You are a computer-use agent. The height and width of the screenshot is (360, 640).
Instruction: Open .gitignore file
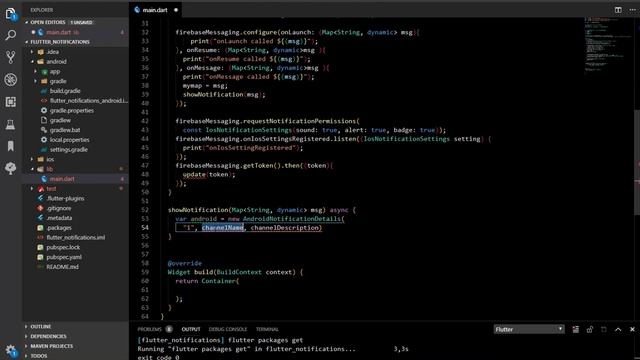coord(59,208)
